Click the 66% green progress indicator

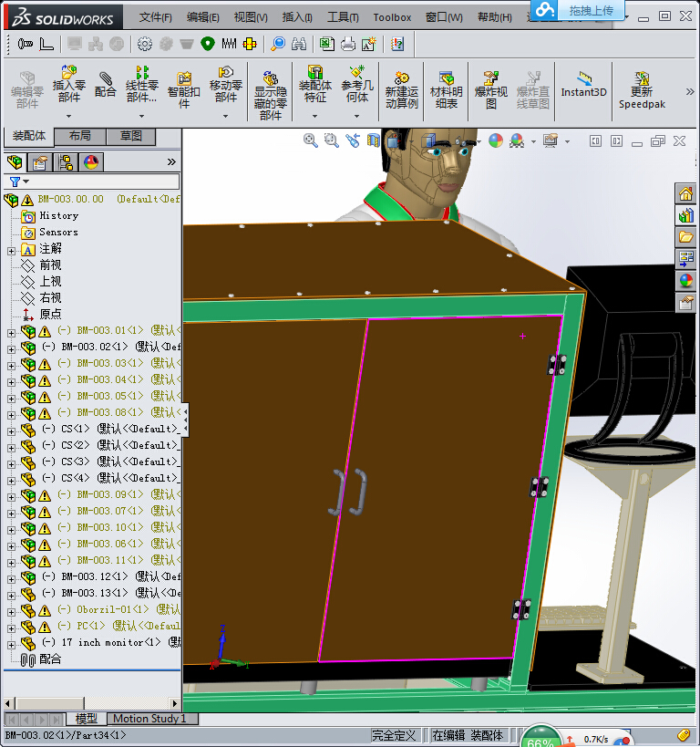[540, 739]
